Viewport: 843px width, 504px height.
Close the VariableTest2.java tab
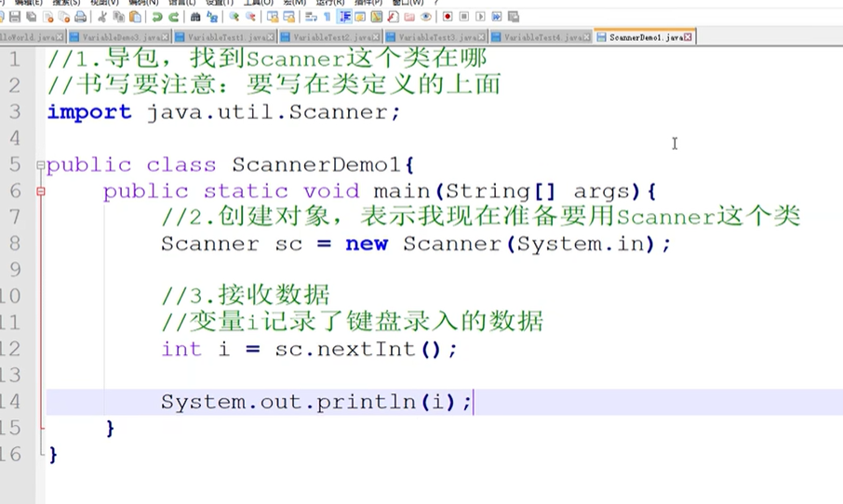pos(375,37)
